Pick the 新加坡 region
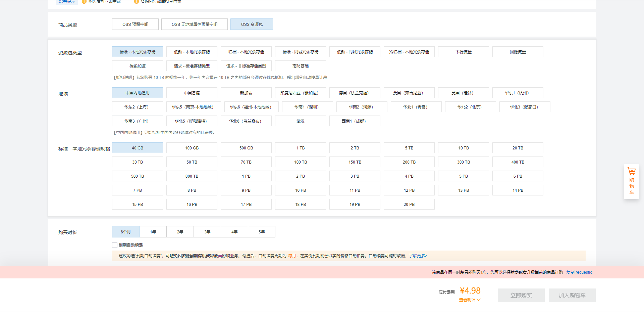Viewport: 644px width, 312px height. click(246, 93)
